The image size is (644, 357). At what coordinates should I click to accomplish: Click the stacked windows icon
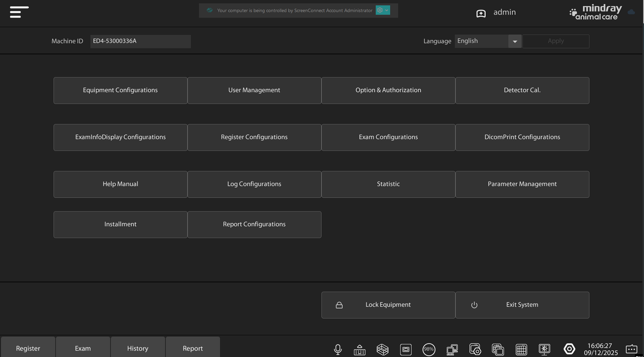click(498, 350)
